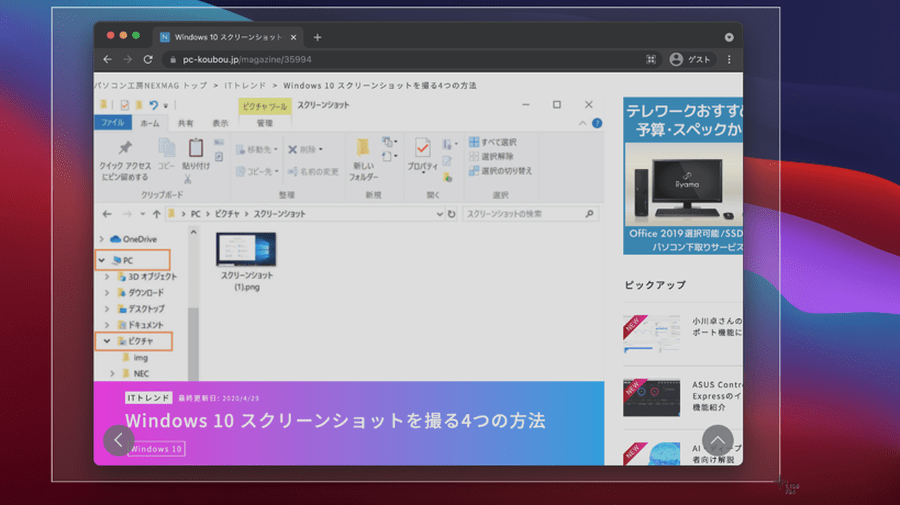The width and height of the screenshot is (900, 505).
Task: Expand the ダウンロード folder node
Action: (107, 293)
